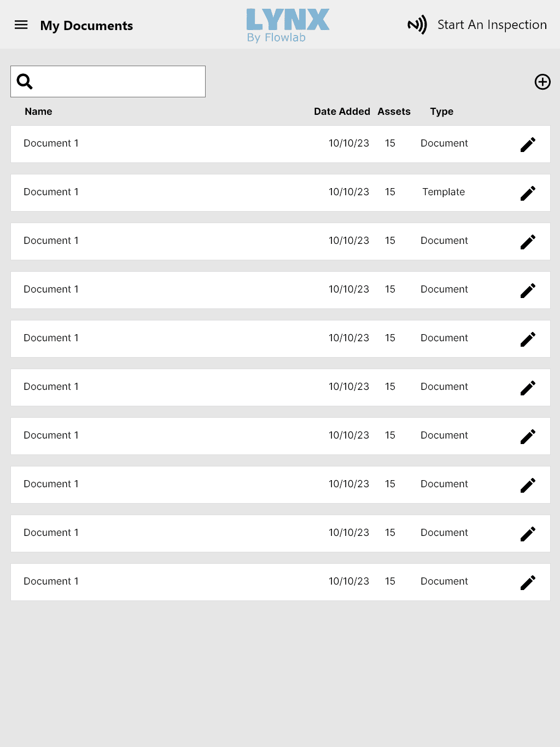
Task: Click the NFC scan icon
Action: (x=417, y=25)
